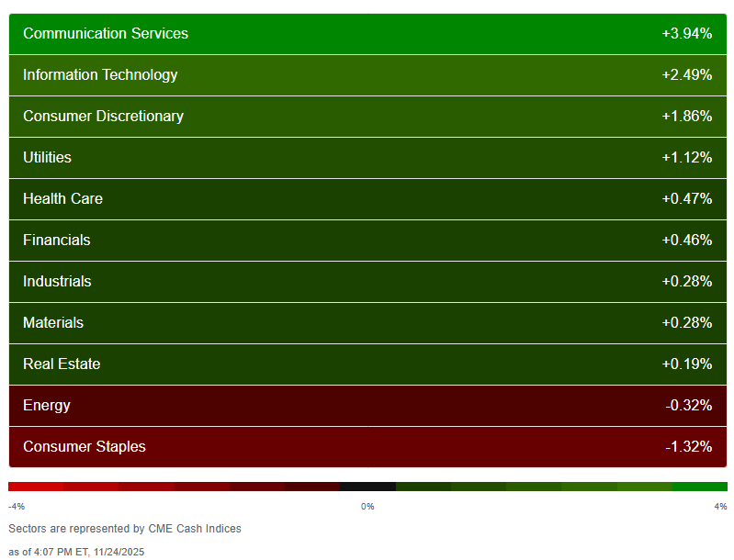This screenshot has width=734, height=560.
Task: Open the Consumer Staples sector label
Action: (85, 446)
